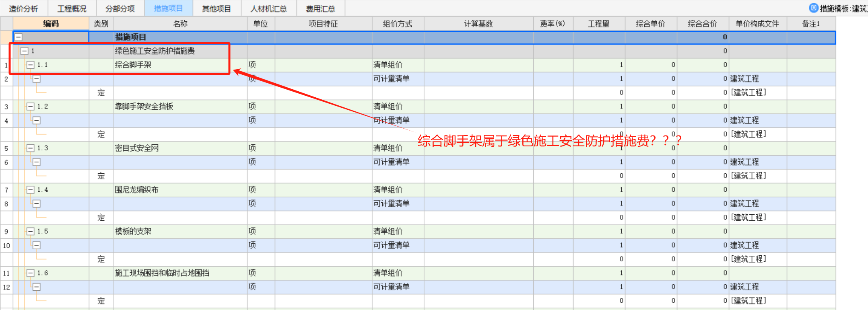The image size is (868, 310).
Task: Click the 类别 column header
Action: (101, 24)
